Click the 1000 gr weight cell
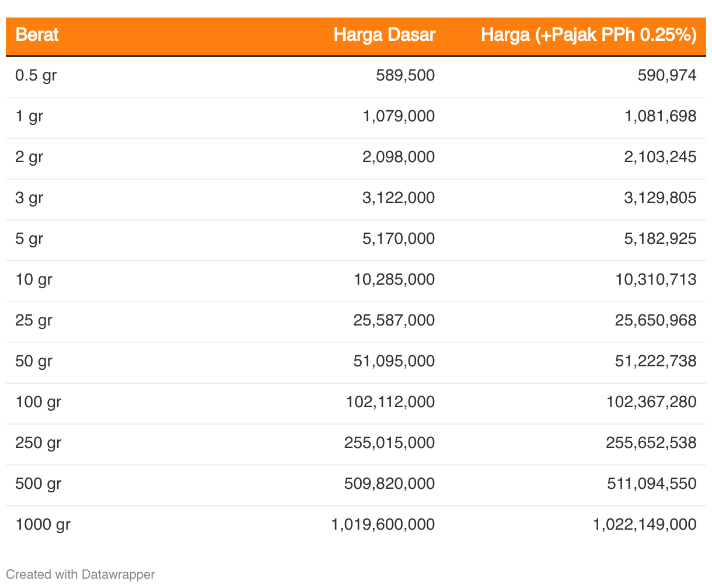The image size is (712, 588). click(43, 525)
